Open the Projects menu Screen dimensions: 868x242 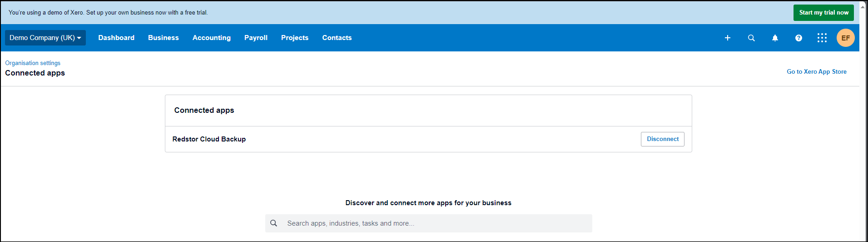coord(295,38)
